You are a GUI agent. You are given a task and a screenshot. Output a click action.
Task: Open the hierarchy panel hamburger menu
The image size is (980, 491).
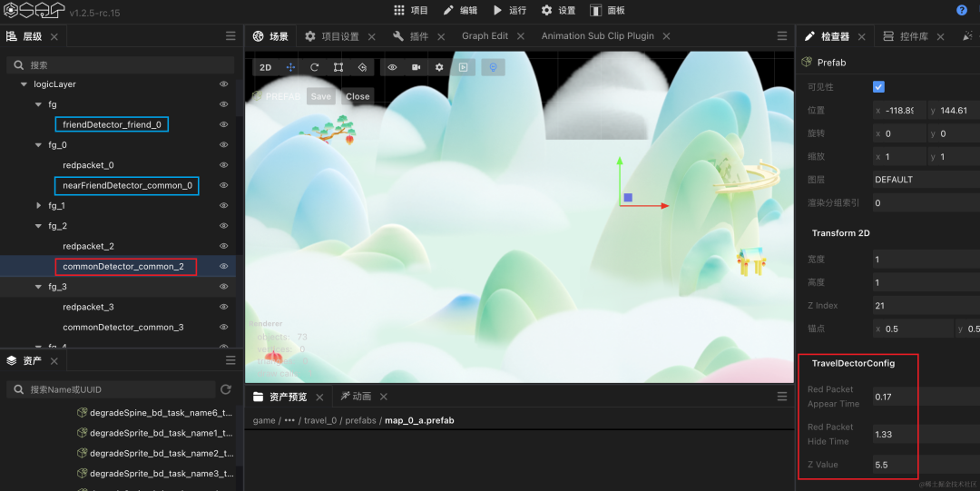[230, 36]
